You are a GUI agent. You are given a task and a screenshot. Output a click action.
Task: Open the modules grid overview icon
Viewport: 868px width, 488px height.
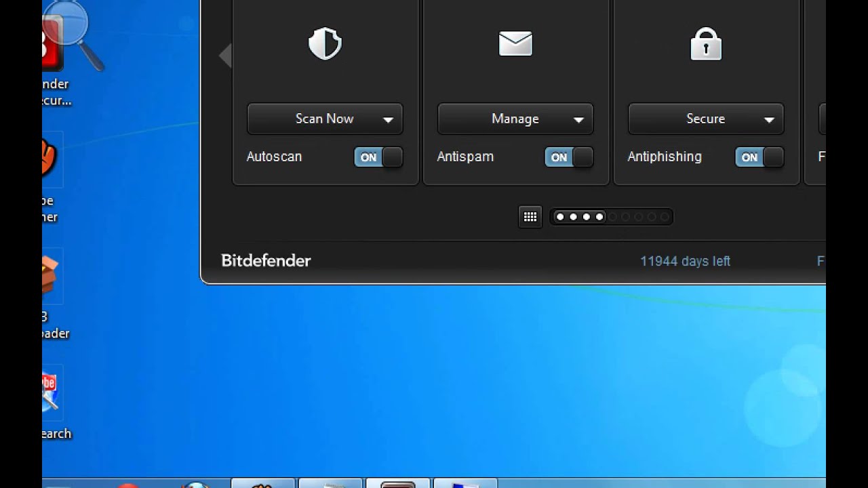click(530, 217)
